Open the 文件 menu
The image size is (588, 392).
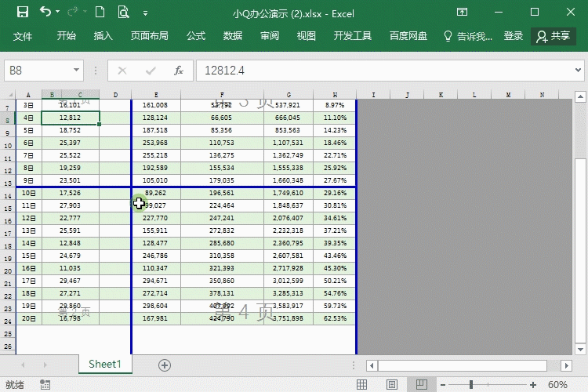23,36
